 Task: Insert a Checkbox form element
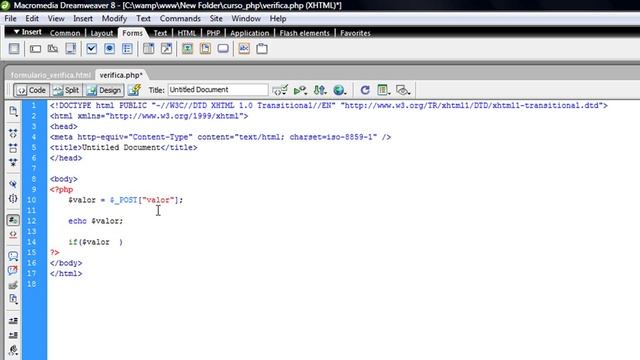click(x=91, y=49)
